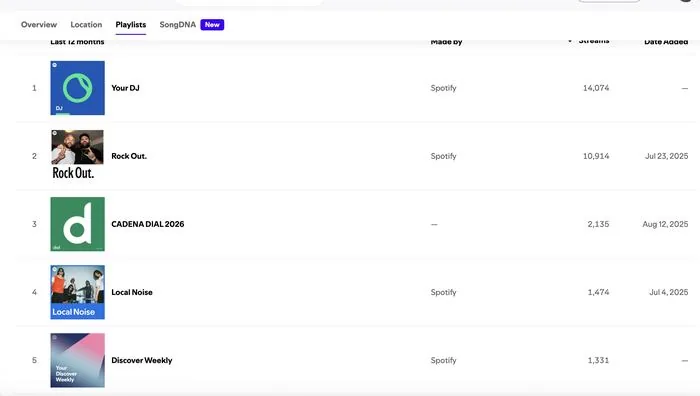This screenshot has height=396, width=700.
Task: Click the Discover Weekly playlist title
Action: tap(142, 360)
